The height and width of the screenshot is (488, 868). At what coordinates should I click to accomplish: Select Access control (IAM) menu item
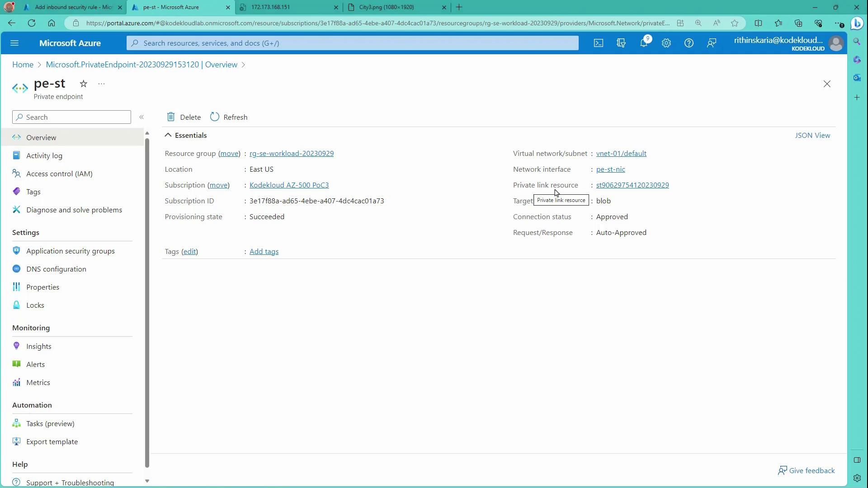59,174
